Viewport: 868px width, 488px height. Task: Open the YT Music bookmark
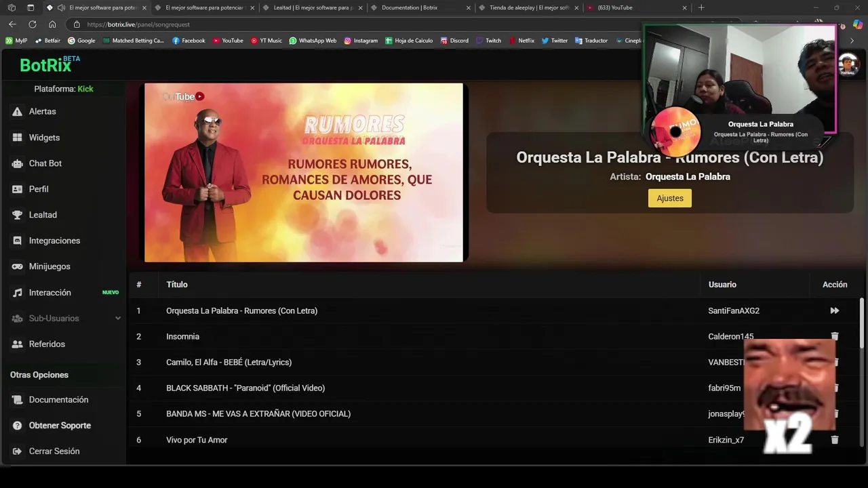[x=266, y=41]
